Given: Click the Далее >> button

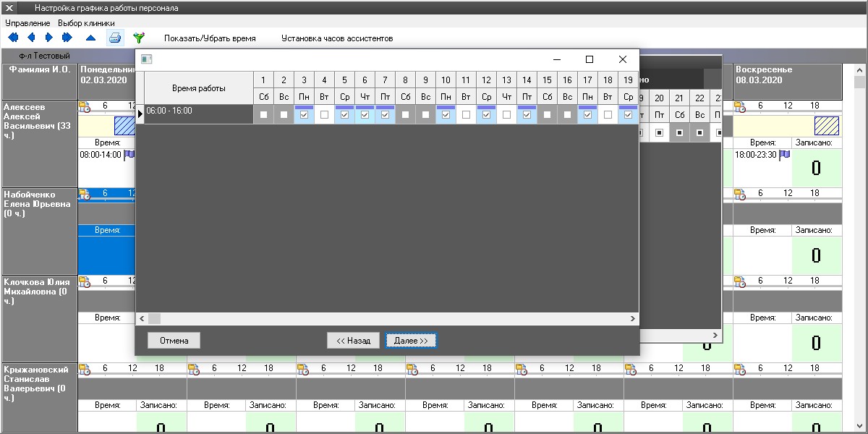Looking at the screenshot, I should pyautogui.click(x=411, y=341).
